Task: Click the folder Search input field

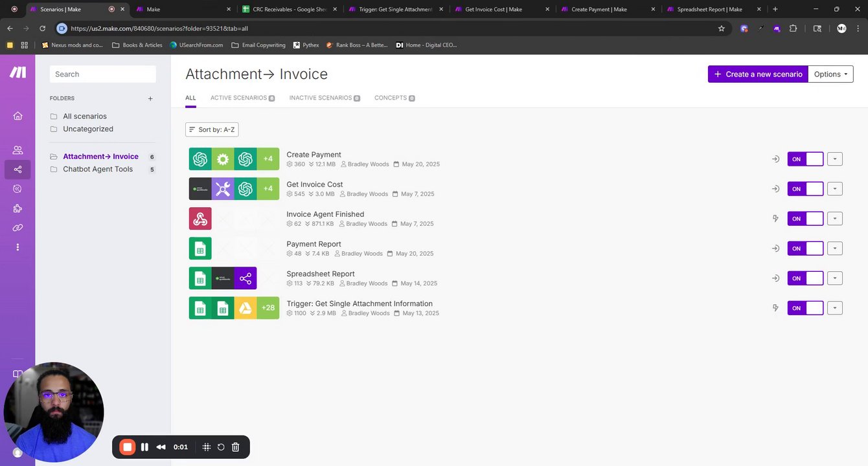Action: [103, 74]
